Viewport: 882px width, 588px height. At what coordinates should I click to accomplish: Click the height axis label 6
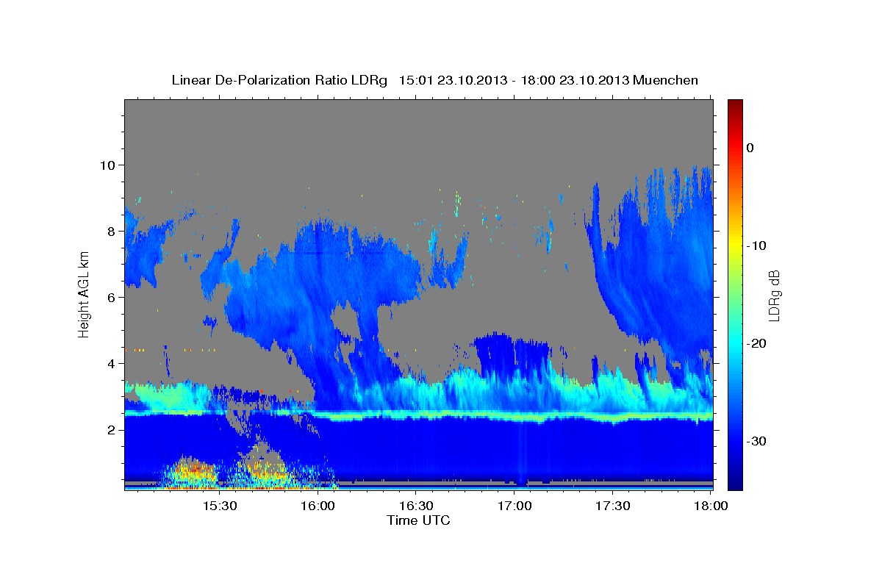point(113,298)
